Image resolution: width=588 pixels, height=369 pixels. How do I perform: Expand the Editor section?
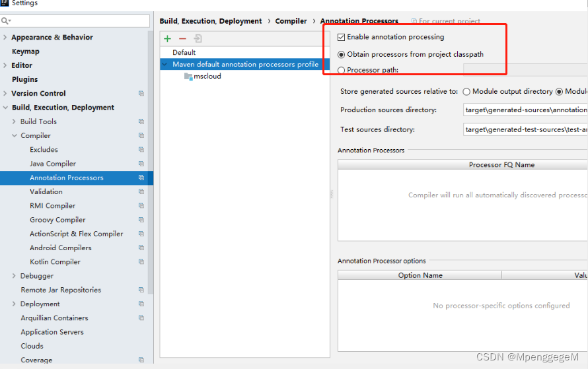click(5, 65)
